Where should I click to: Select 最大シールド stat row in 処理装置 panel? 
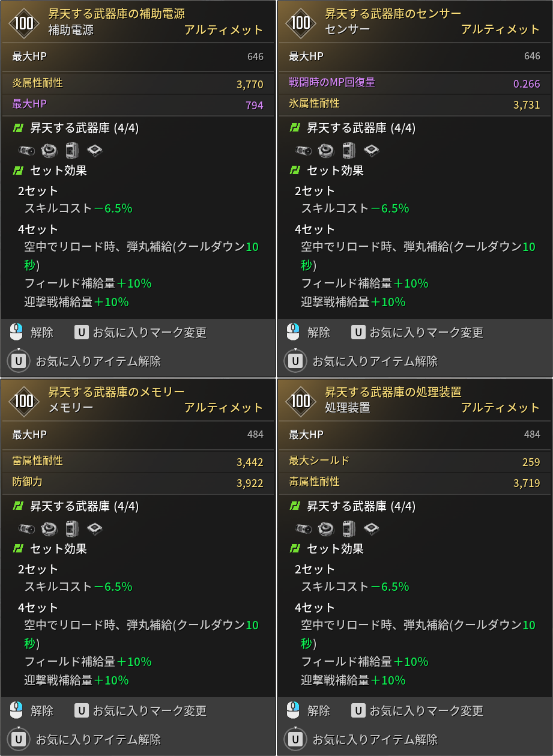click(x=415, y=461)
